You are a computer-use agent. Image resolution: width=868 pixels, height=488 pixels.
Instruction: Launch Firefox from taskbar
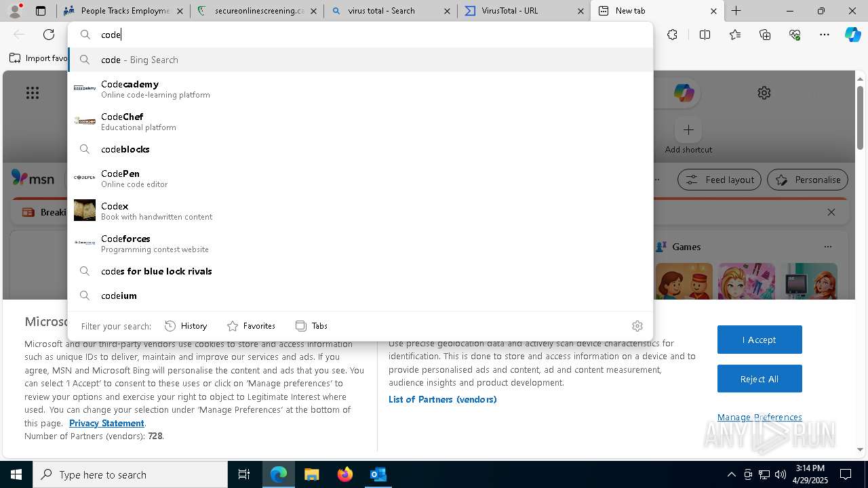tap(345, 474)
